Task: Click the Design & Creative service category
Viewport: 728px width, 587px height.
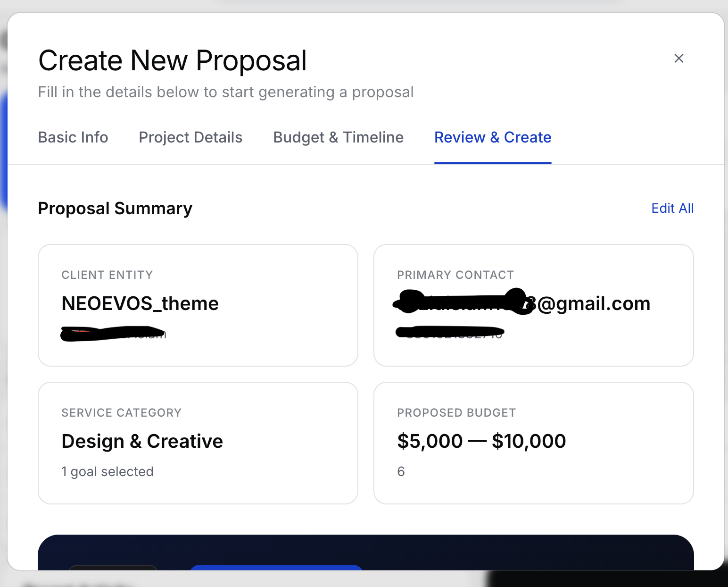Action: click(142, 441)
